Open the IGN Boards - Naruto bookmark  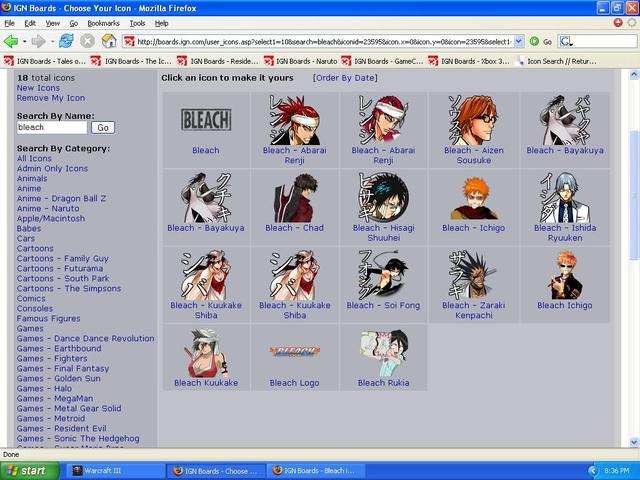(x=301, y=61)
